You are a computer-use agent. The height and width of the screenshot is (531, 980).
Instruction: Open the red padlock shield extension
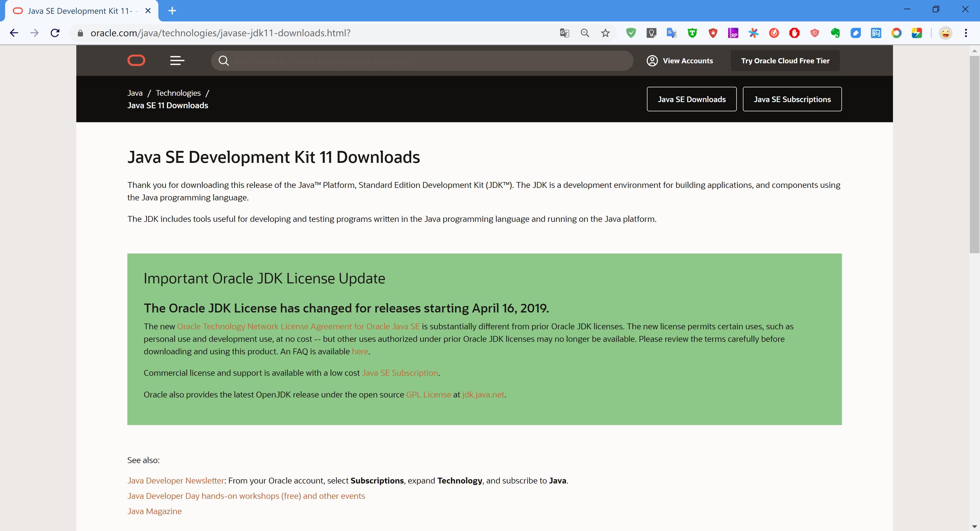click(x=713, y=33)
